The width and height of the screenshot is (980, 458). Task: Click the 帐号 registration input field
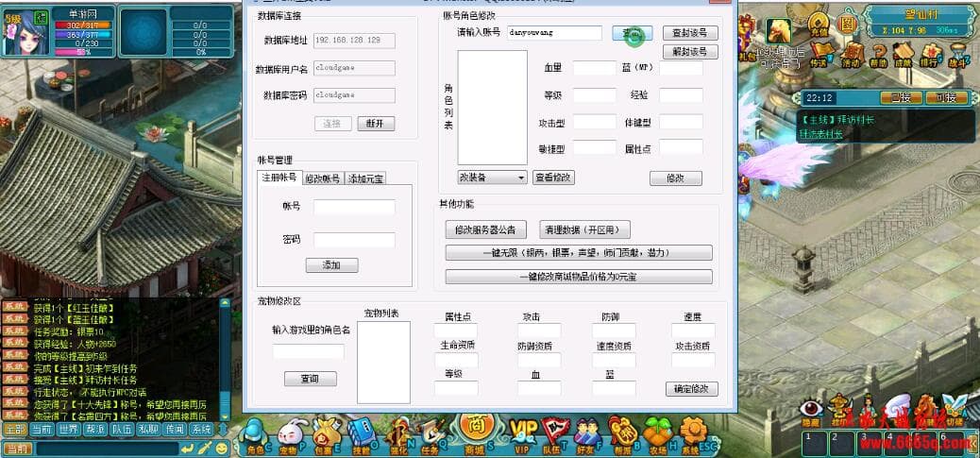[x=354, y=207]
